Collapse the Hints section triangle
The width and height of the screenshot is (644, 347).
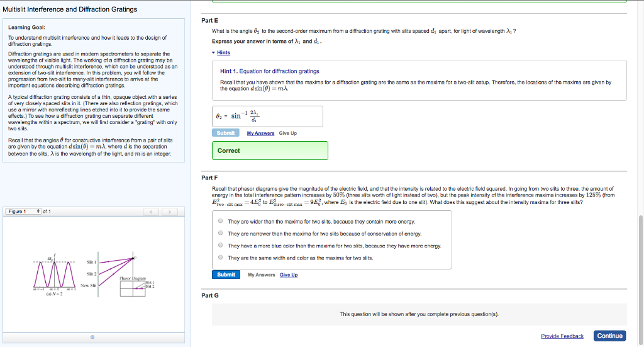[214, 53]
